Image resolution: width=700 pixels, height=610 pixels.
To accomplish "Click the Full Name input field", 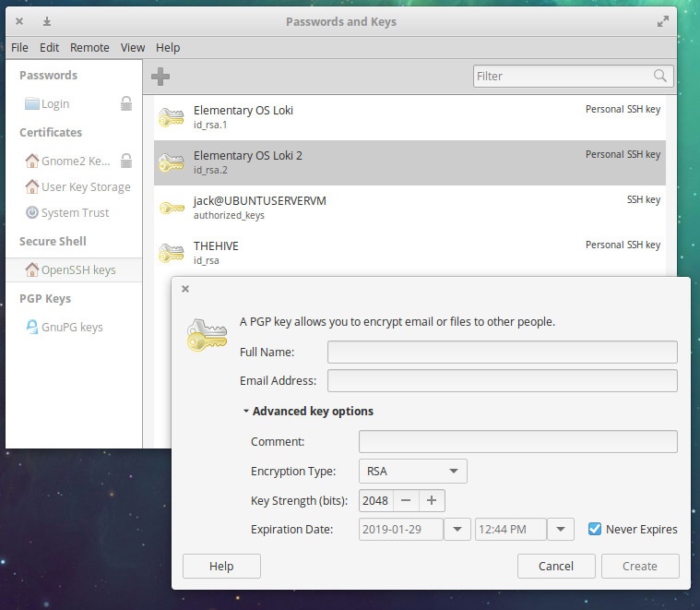I will tap(502, 352).
